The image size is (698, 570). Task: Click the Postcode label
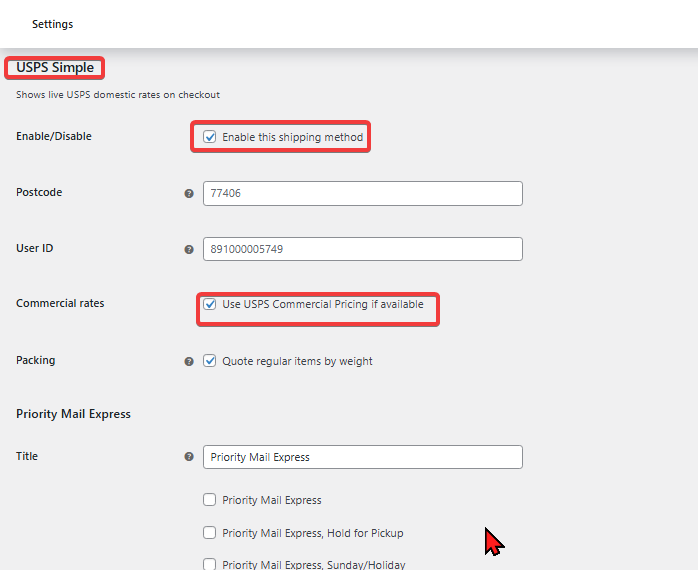[x=39, y=192]
